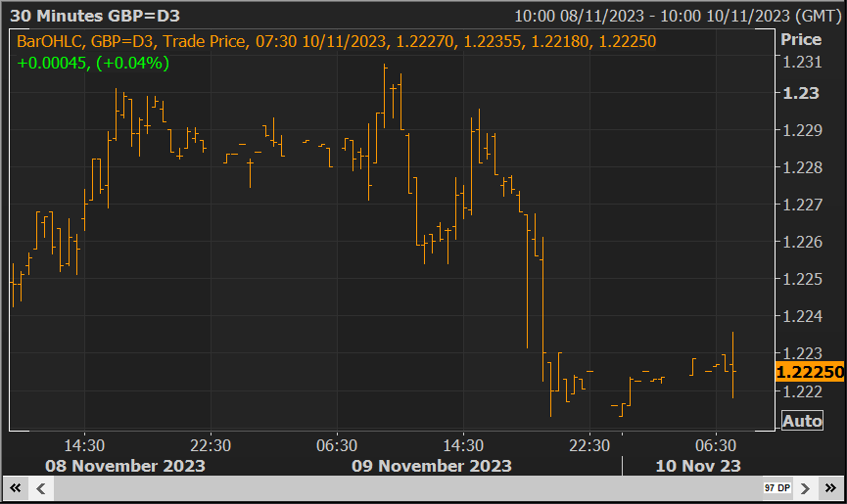Click the date range label in the header

coord(678,17)
